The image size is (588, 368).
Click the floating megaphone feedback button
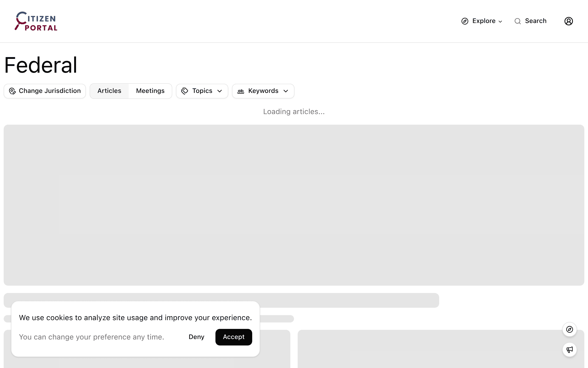click(570, 350)
